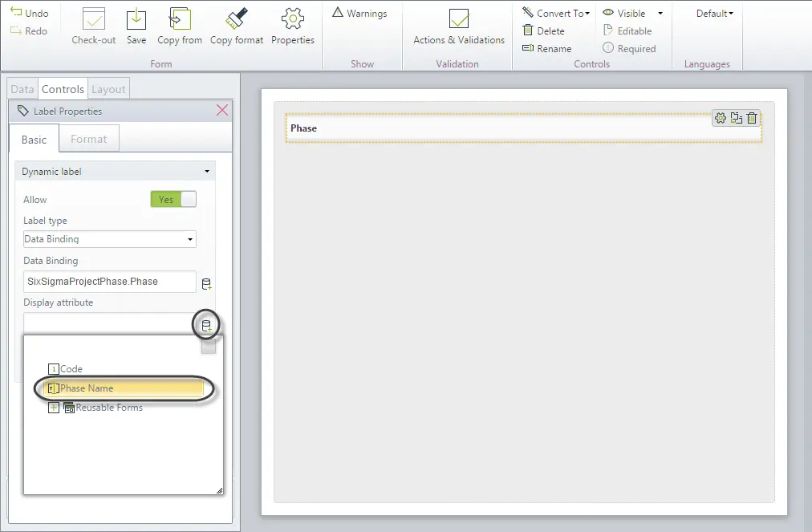812x532 pixels.
Task: Toggle the Allow dynamic label switch
Action: tap(173, 200)
